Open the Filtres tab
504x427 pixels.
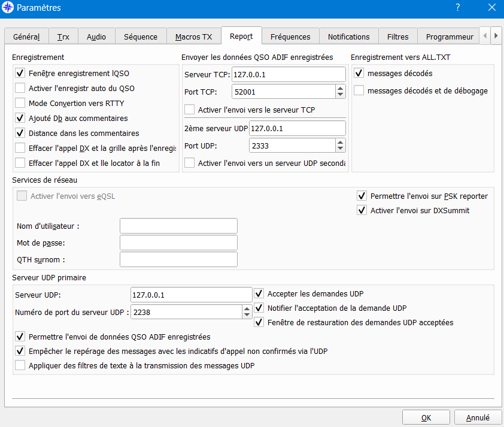click(397, 37)
